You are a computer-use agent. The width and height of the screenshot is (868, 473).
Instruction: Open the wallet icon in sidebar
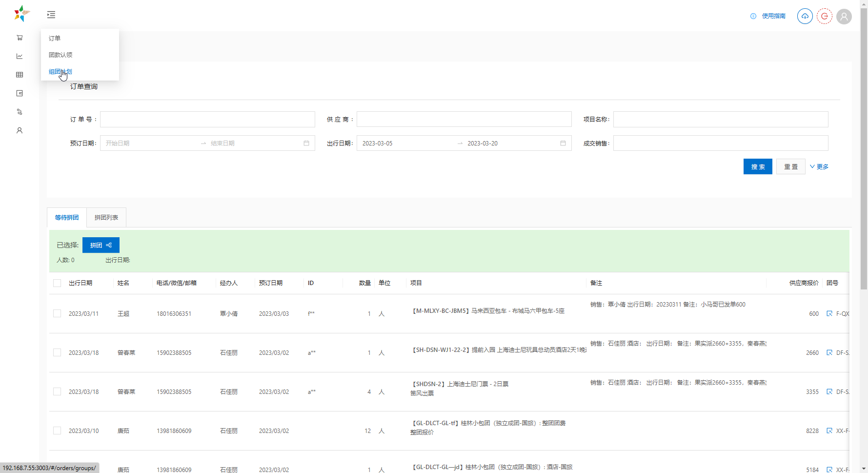point(20,93)
